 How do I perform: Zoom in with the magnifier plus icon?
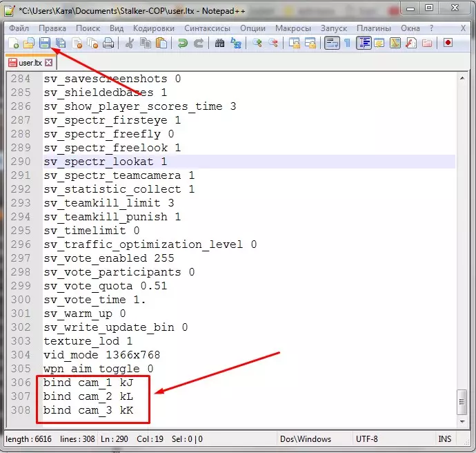coord(257,43)
